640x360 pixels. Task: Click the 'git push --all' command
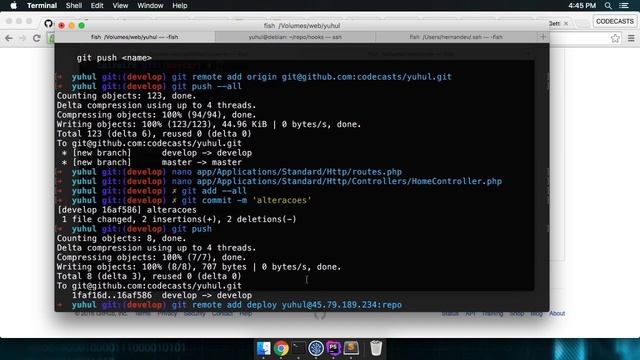(x=207, y=86)
